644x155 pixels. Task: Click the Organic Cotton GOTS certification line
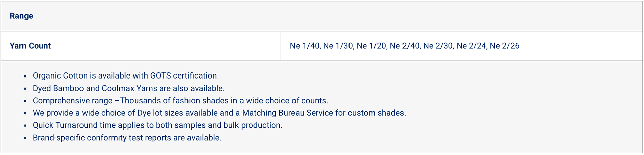coord(126,76)
